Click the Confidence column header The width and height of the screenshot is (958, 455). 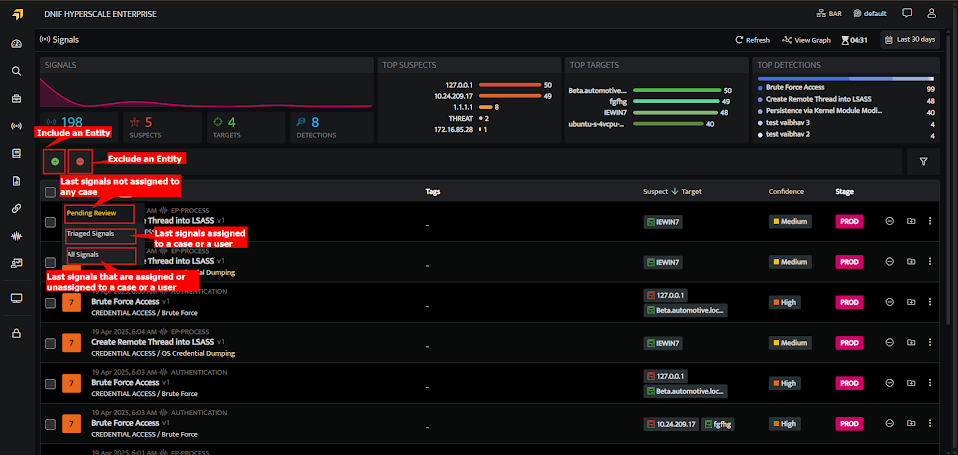pos(786,192)
